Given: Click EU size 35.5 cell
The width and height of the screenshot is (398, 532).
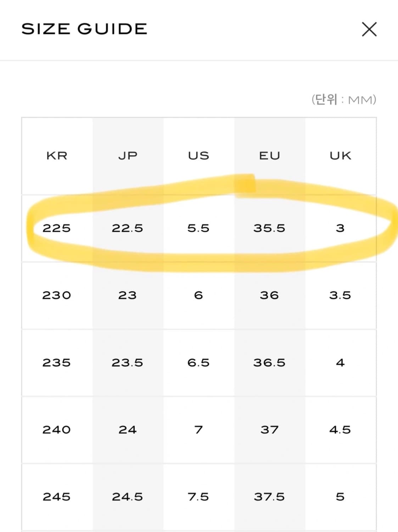Looking at the screenshot, I should coord(269,228).
